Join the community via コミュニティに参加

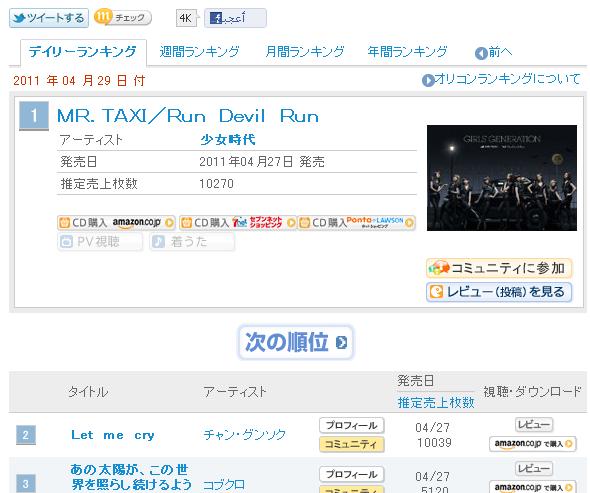click(499, 268)
